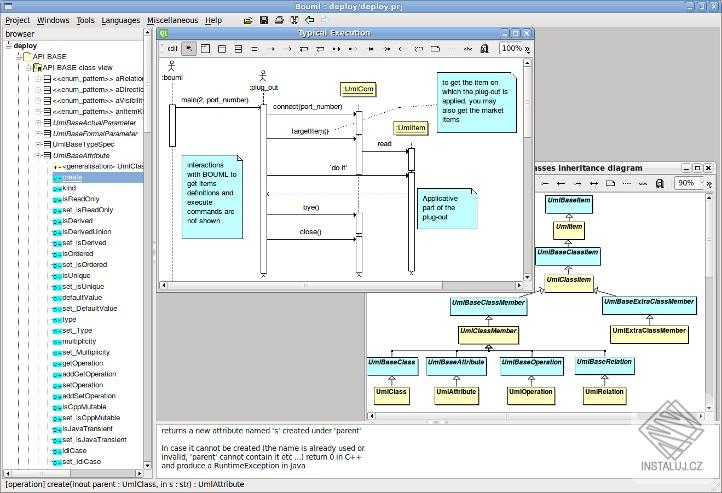Select the note tool in inheritance diagram toolbar
The height and width of the screenshot is (493, 722).
click(611, 184)
